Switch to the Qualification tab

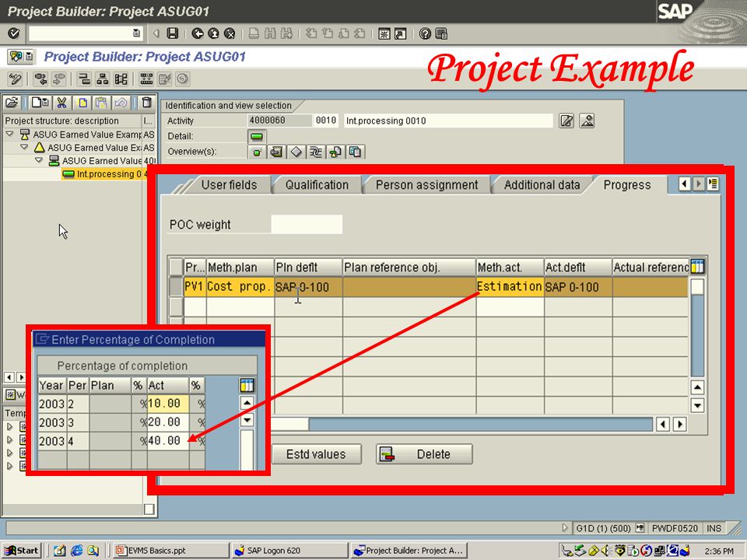pos(317,185)
